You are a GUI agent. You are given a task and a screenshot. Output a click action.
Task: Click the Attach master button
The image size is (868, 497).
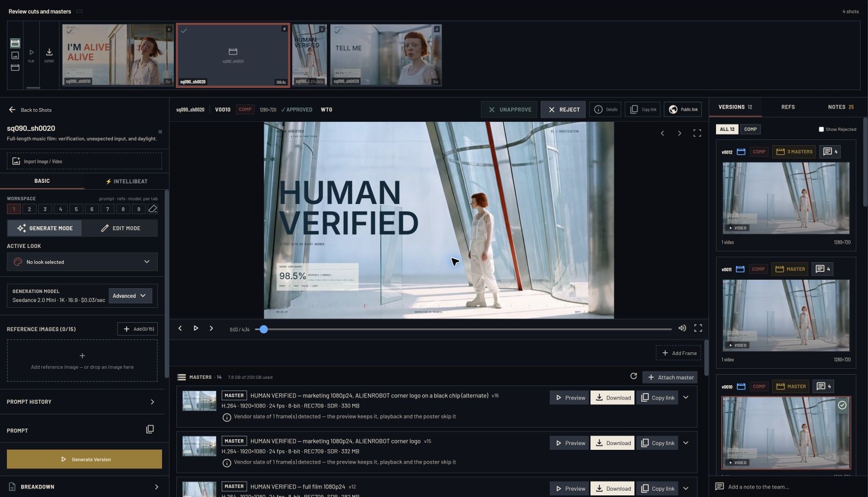(670, 377)
